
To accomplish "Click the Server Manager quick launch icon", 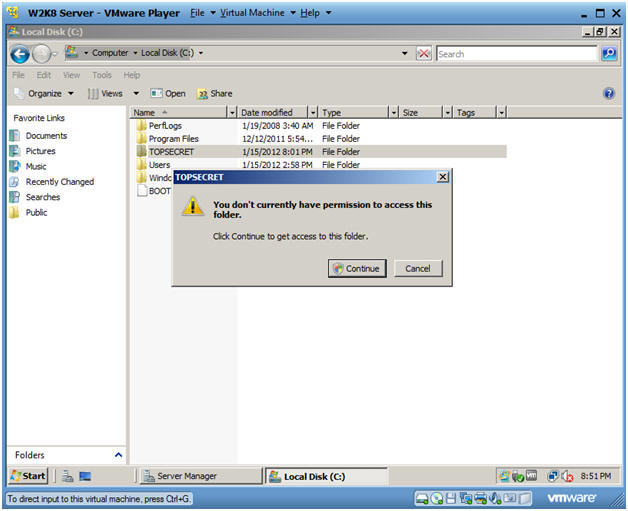I will pyautogui.click(x=67, y=476).
